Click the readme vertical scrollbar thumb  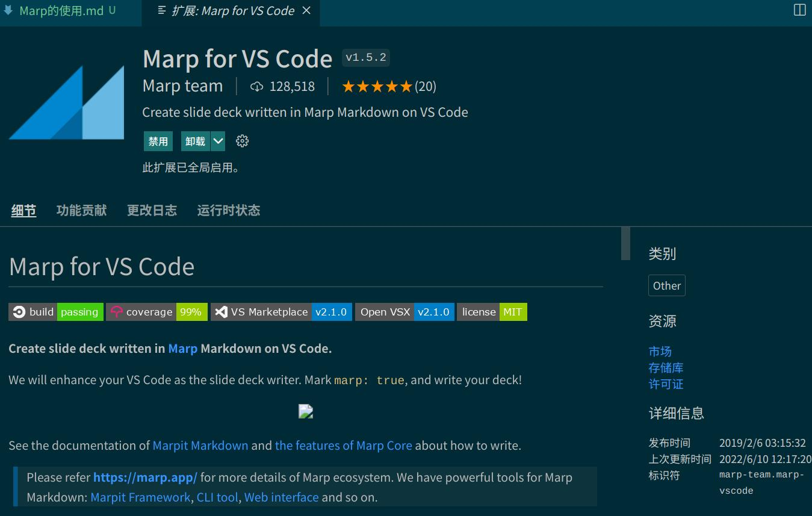(625, 243)
